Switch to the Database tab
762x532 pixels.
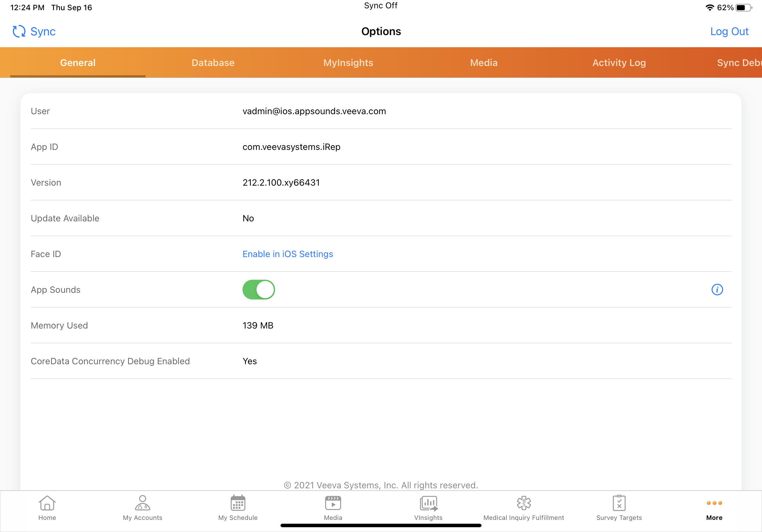213,63
